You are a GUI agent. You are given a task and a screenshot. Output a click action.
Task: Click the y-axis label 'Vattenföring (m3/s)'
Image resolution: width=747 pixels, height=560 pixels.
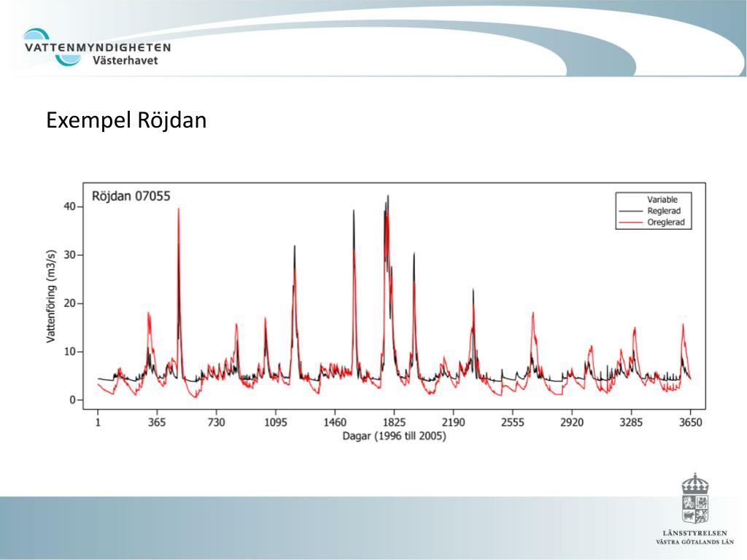(x=51, y=296)
